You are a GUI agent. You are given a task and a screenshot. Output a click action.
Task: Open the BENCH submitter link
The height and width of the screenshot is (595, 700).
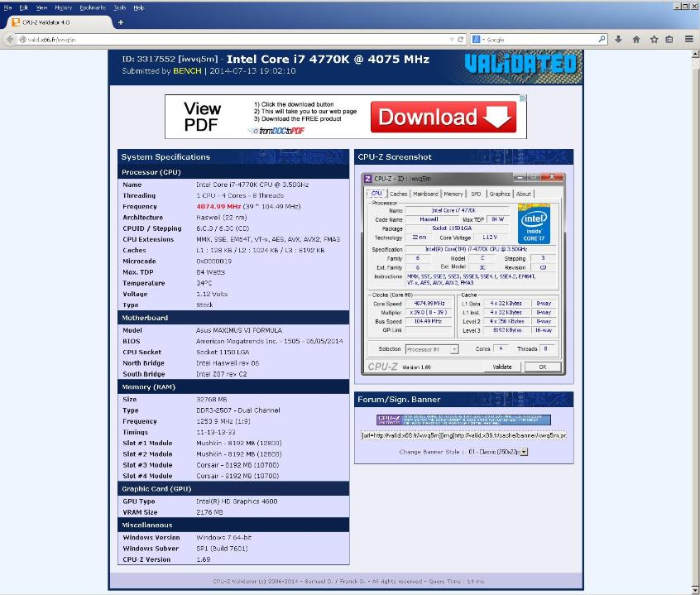coord(187,71)
